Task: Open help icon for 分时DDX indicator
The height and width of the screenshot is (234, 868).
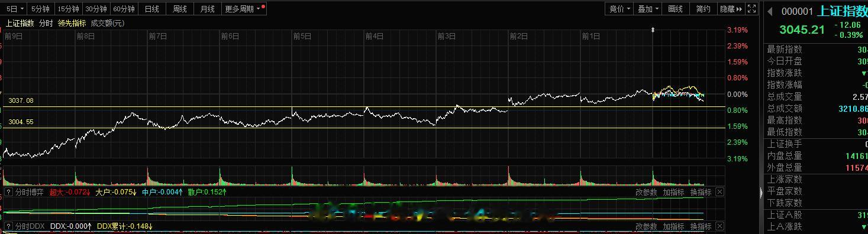Action: click(x=8, y=226)
